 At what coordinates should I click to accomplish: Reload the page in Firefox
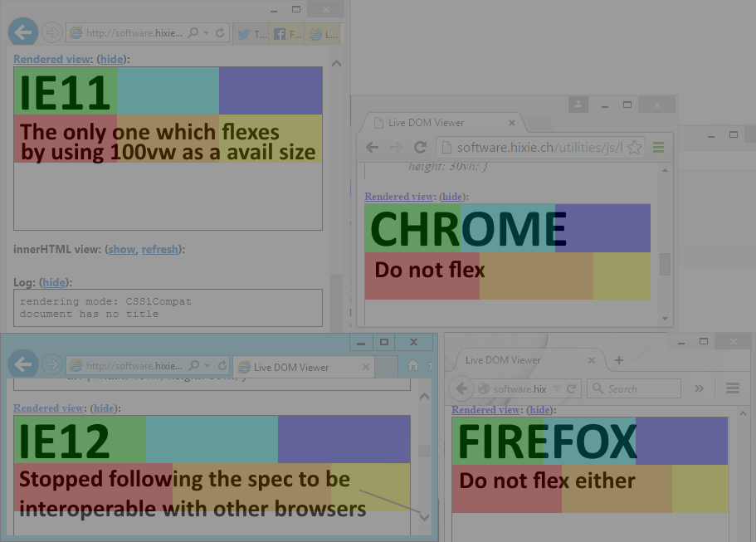tap(571, 388)
